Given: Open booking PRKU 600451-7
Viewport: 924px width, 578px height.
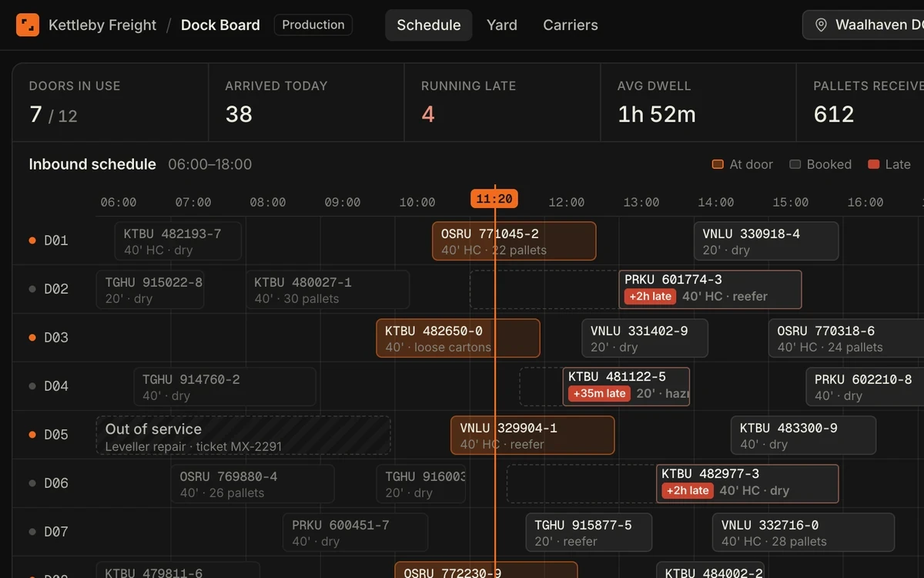Looking at the screenshot, I should 355,533.
